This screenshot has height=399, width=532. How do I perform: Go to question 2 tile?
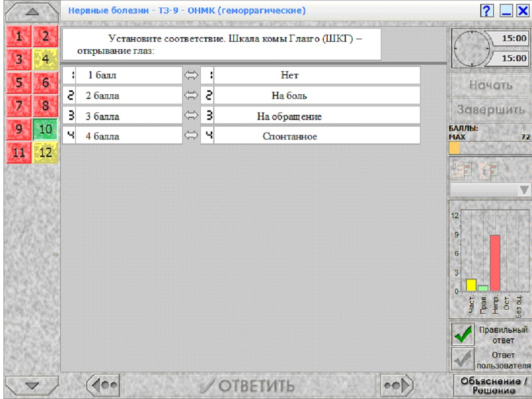pos(46,36)
